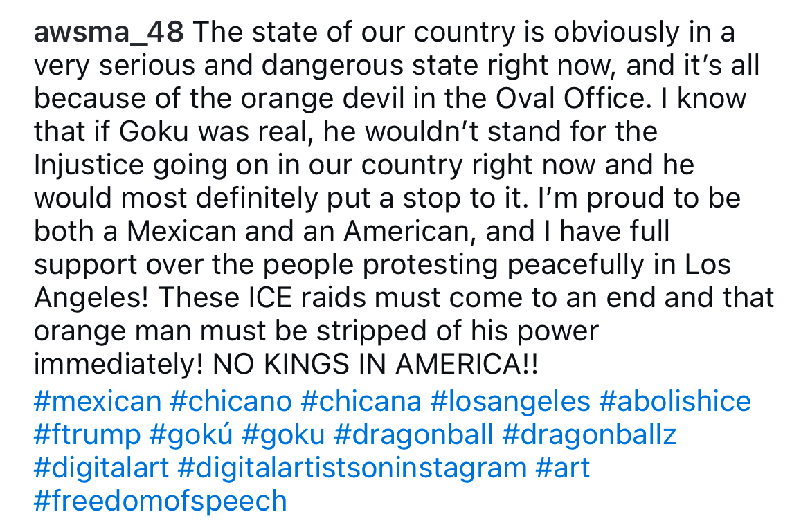The width and height of the screenshot is (810, 532).
Task: Open the #mexican hashtag
Action: pyautogui.click(x=98, y=401)
